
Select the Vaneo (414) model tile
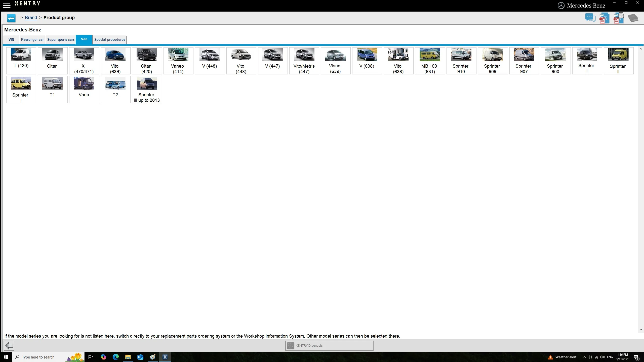point(178,61)
